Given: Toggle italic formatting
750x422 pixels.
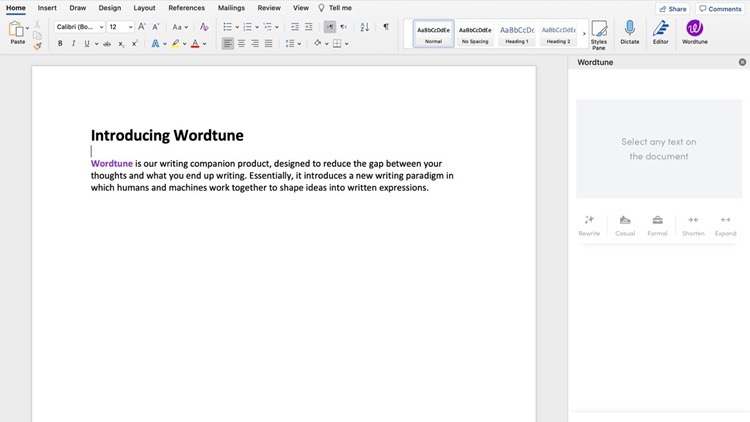Looking at the screenshot, I should coord(73,44).
